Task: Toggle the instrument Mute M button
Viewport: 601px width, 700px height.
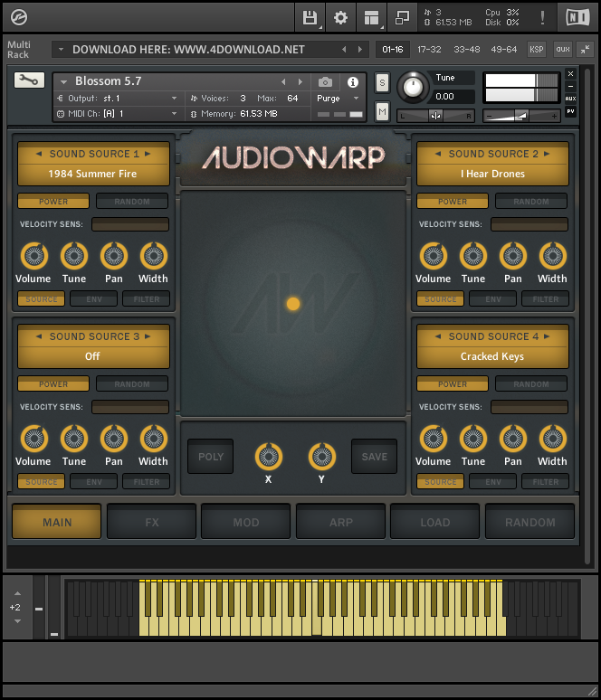Action: pos(382,111)
